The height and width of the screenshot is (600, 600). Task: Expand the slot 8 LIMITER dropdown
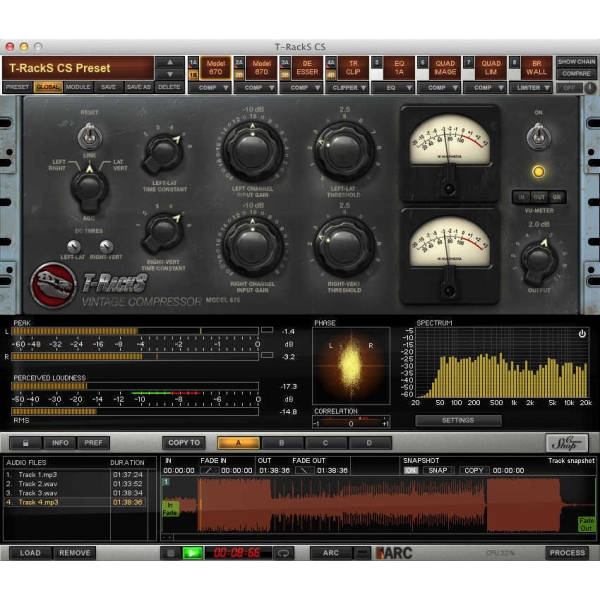coord(531,88)
